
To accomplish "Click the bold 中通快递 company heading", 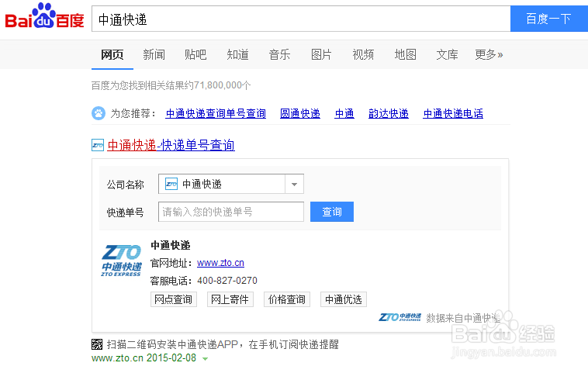I will pos(170,246).
